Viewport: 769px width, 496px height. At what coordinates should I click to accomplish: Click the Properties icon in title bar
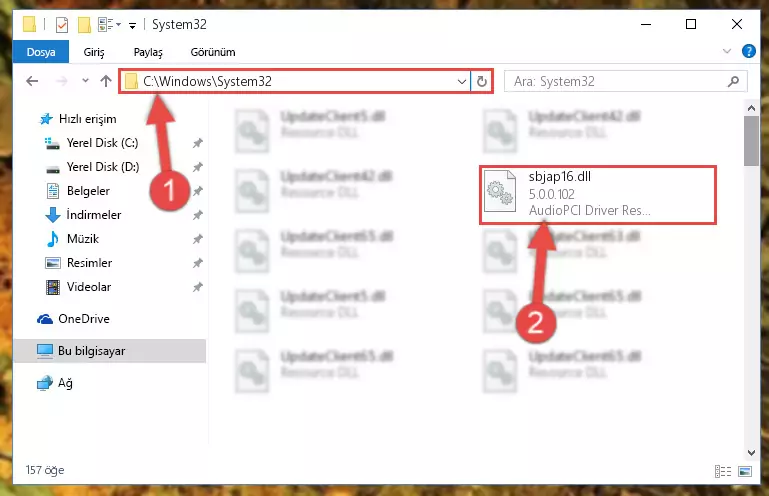click(x=62, y=25)
